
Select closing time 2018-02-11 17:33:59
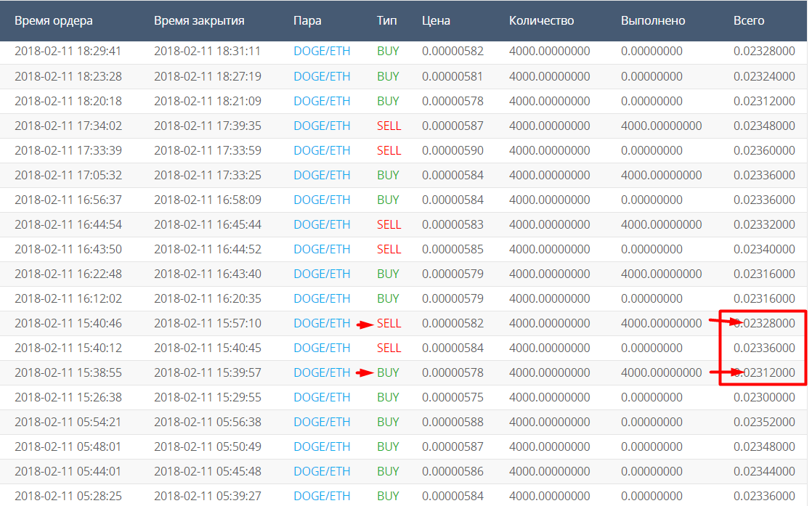coord(207,150)
